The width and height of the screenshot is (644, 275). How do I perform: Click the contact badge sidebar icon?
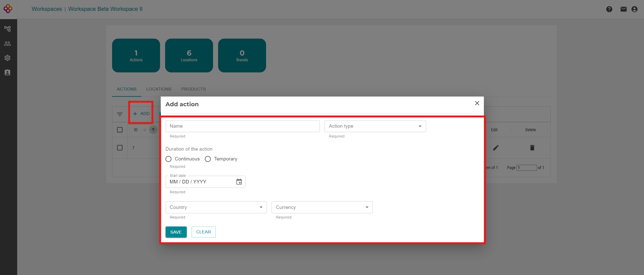[8, 72]
